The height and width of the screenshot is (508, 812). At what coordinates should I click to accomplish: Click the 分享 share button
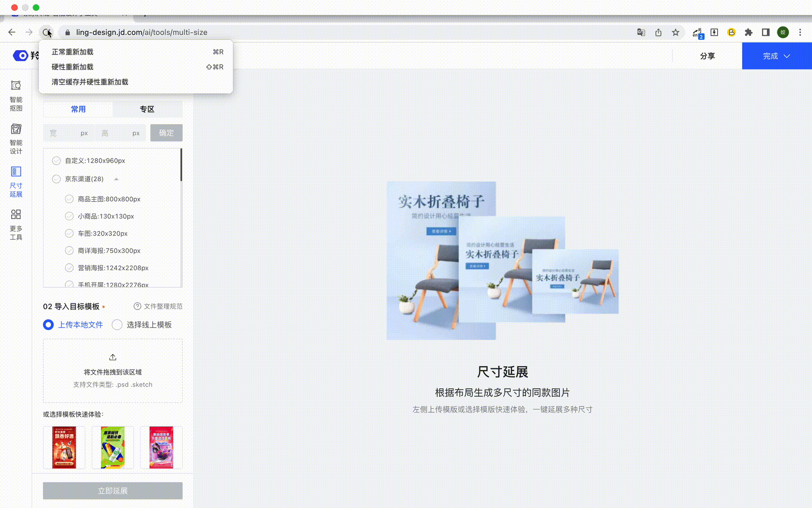707,56
